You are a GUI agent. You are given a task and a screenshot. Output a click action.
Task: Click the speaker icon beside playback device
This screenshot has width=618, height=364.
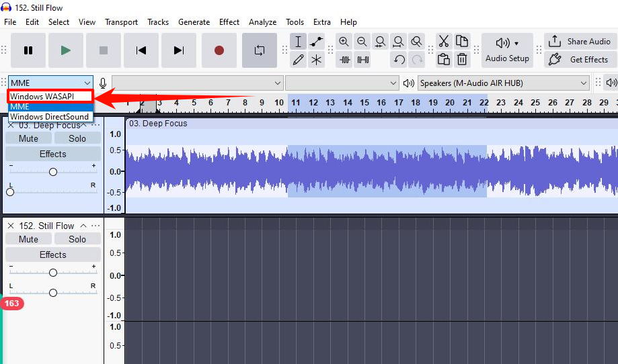click(409, 83)
